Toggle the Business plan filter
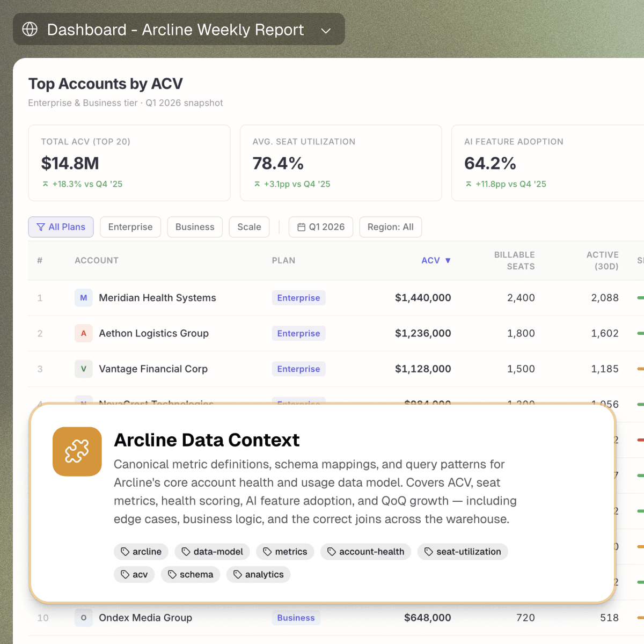Viewport: 644px width, 644px height. point(195,227)
